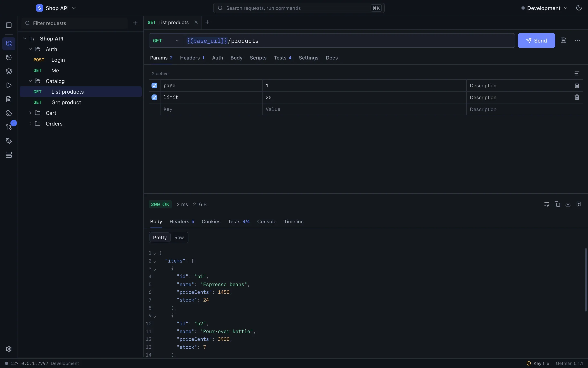Download the response body
This screenshot has height=368, width=588.
[x=568, y=204]
